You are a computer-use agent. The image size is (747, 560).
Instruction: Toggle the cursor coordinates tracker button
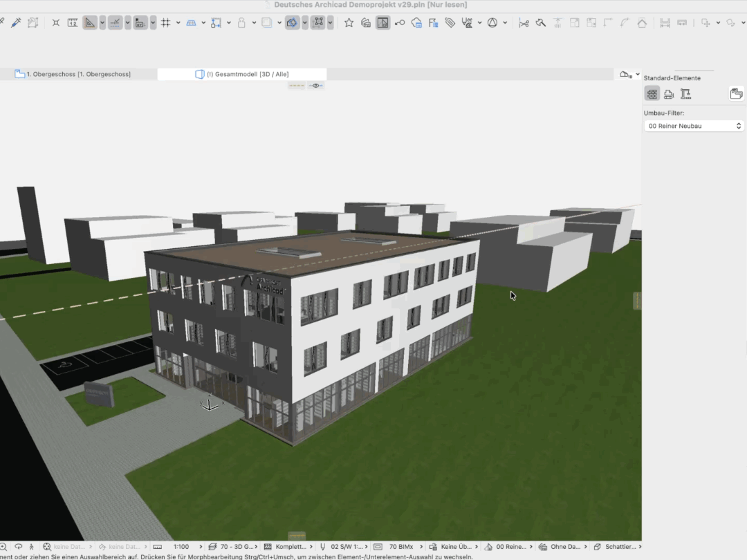pyautogui.click(x=140, y=22)
